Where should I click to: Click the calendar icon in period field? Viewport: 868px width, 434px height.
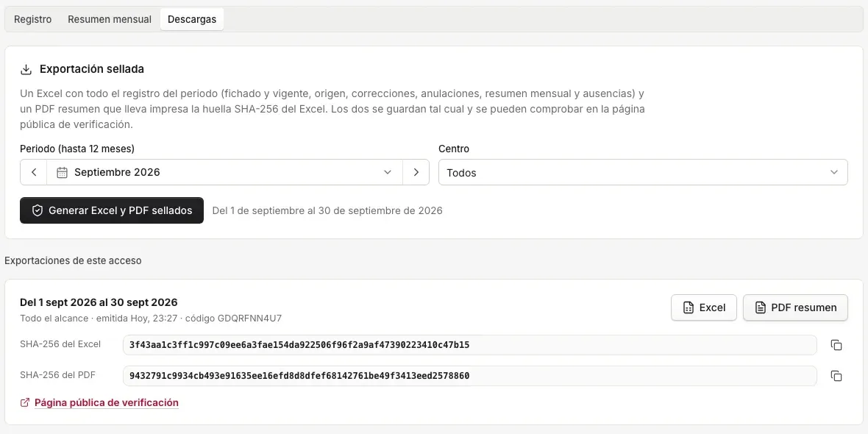(x=63, y=172)
